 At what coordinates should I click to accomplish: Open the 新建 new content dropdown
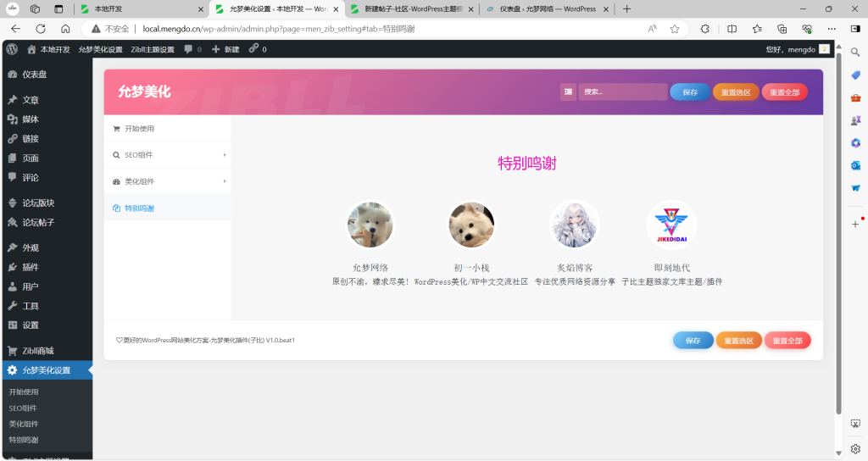(225, 49)
